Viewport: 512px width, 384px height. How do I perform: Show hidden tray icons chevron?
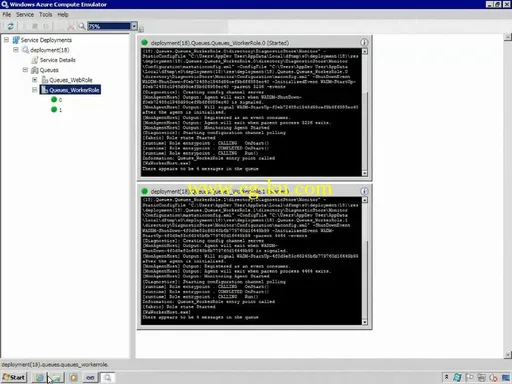point(446,377)
